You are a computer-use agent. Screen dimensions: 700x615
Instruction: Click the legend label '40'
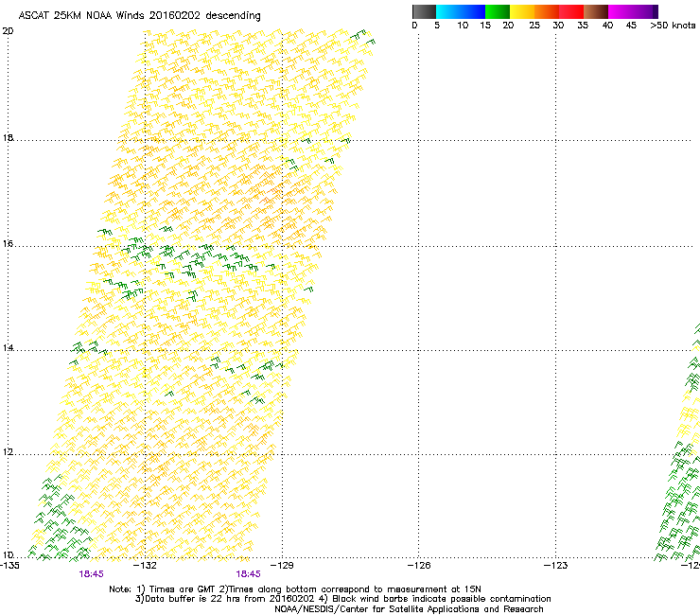[x=607, y=26]
